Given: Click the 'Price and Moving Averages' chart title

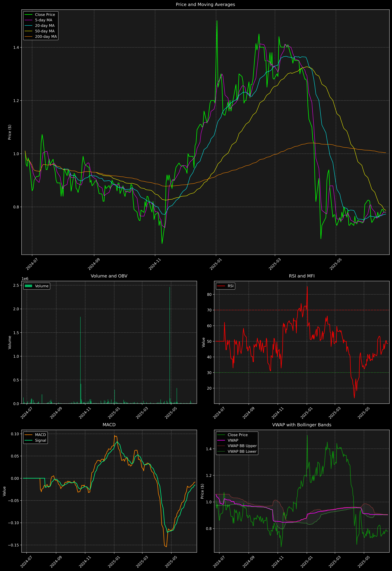Looking at the screenshot, I should (205, 4).
